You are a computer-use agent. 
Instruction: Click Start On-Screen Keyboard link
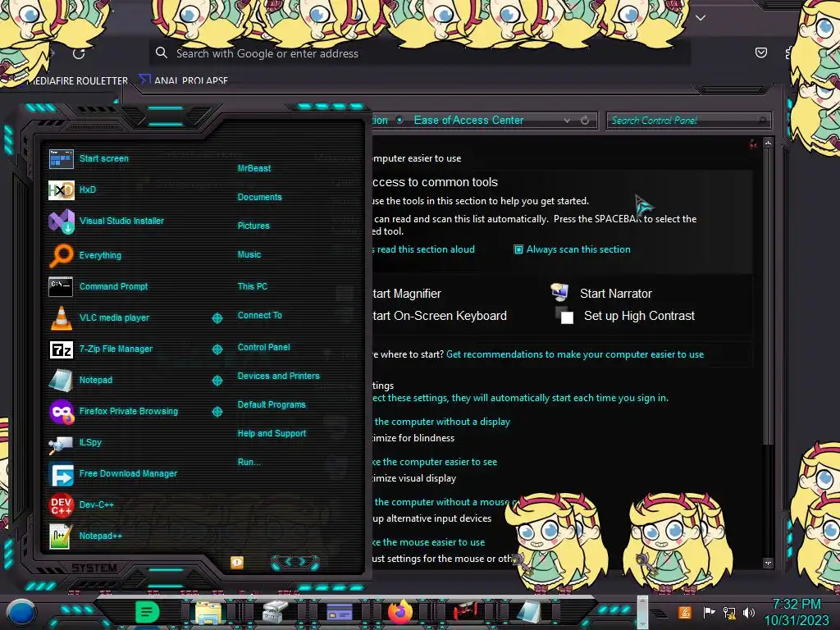tap(440, 316)
